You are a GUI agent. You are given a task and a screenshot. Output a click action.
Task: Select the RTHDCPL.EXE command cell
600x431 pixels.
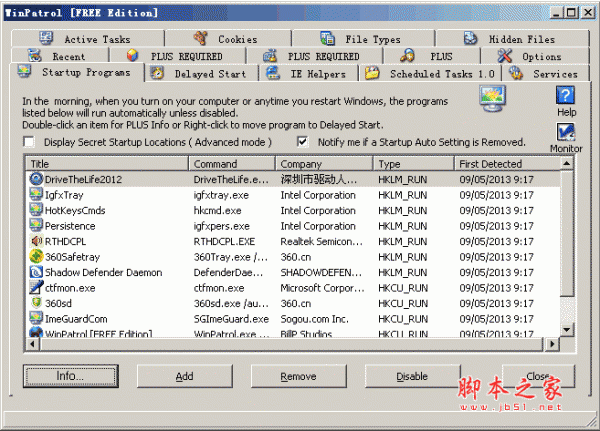pos(224,242)
